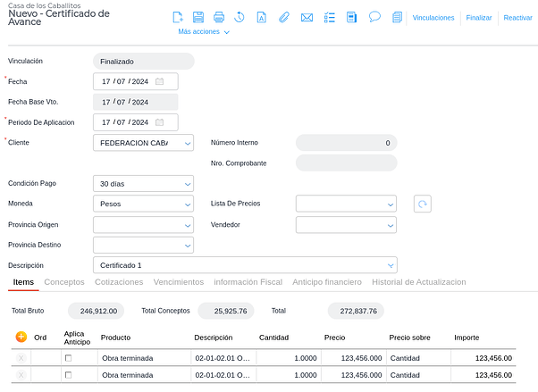Click the Nro. Comprobante input field
The width and height of the screenshot is (538, 392).
346,163
